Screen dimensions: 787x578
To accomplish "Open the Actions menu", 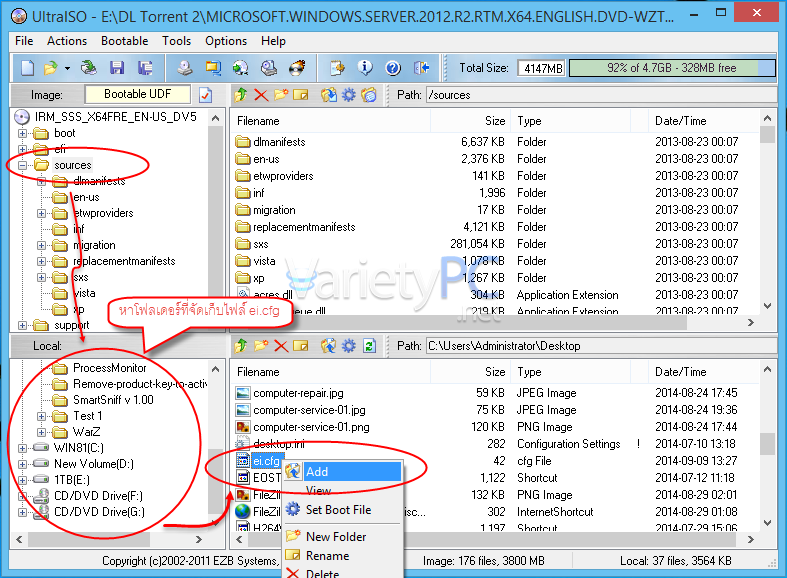I will [67, 41].
